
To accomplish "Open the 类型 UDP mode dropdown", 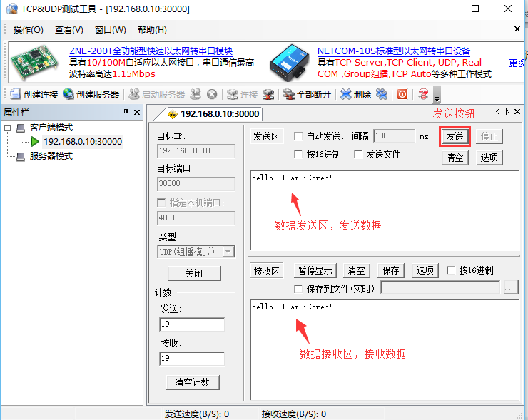I will click(x=228, y=252).
